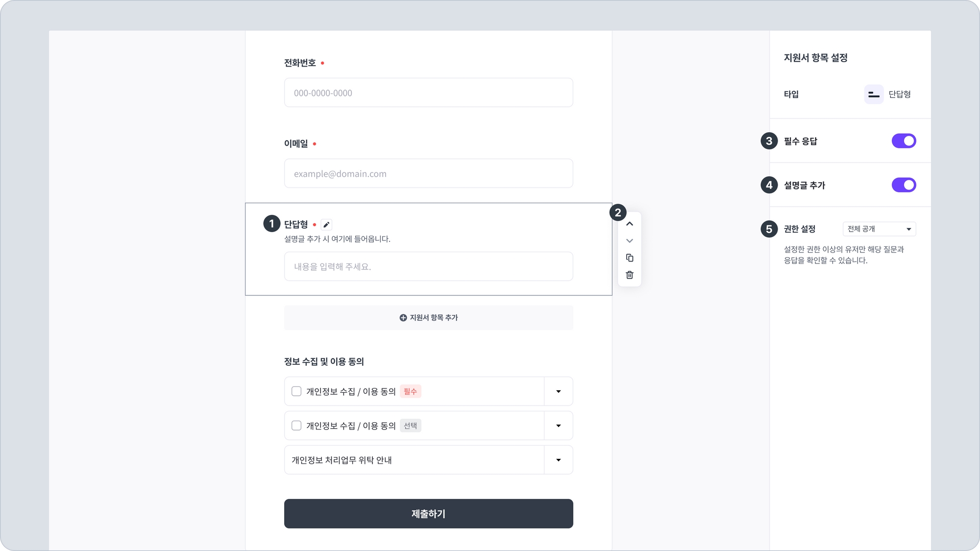Click numbered badge 3 beside 필수 응답

point(769,141)
